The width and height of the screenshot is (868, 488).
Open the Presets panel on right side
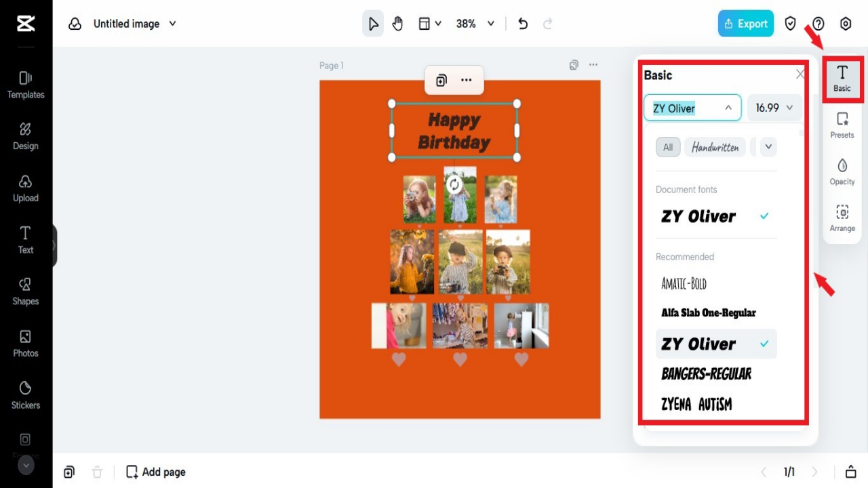(842, 125)
